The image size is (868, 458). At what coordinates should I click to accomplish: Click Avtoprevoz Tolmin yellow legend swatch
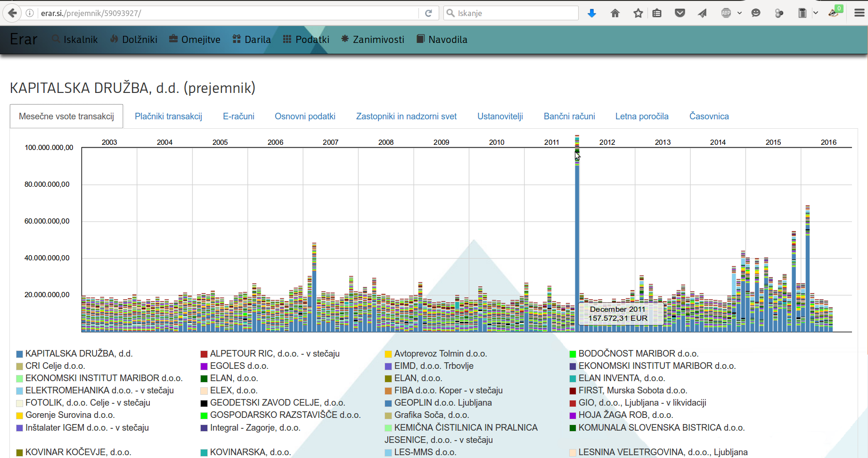point(388,354)
